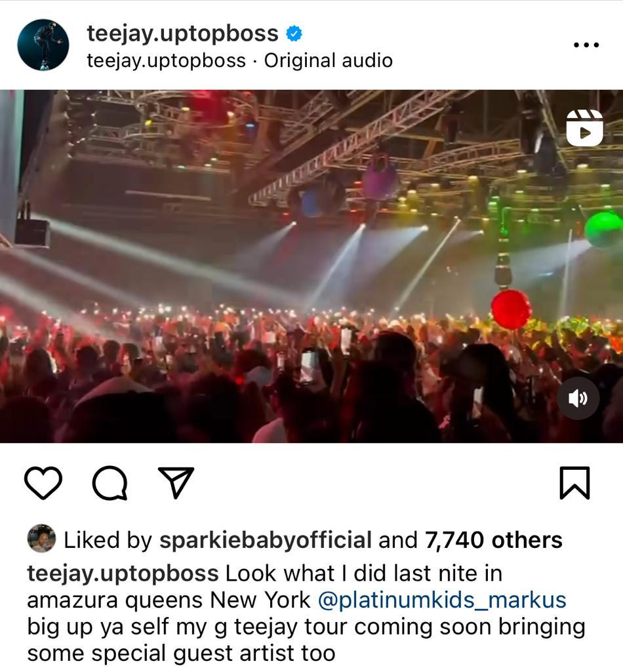Save the post with the bookmark icon
623x672 pixels.
coord(574,483)
